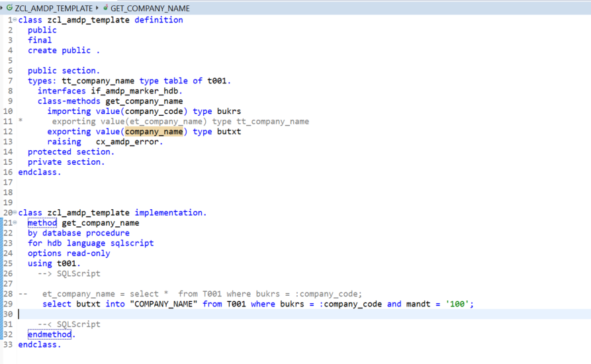Screen dimensions: 591x364
Task: Click the butxt type on line 12
Action: click(x=229, y=132)
